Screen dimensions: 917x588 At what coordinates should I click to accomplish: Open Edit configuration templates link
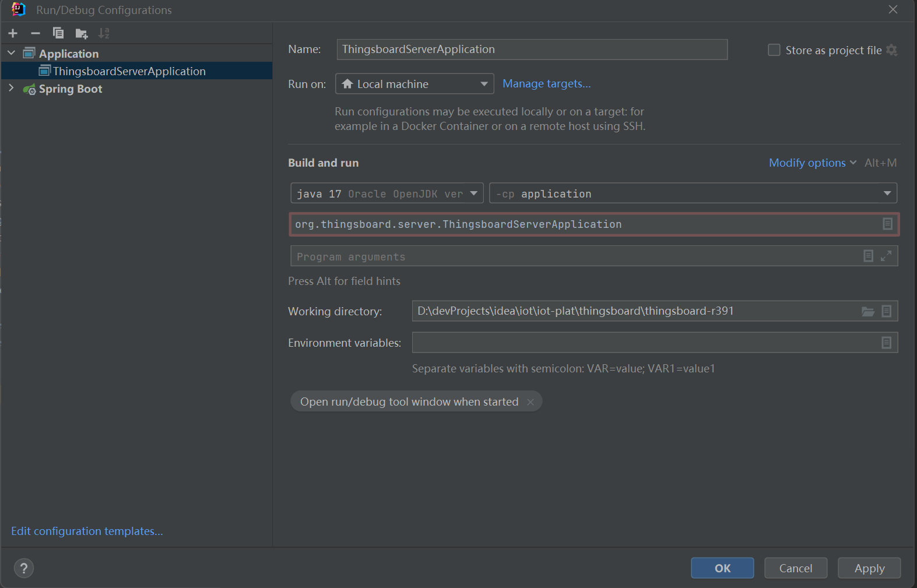tap(87, 531)
